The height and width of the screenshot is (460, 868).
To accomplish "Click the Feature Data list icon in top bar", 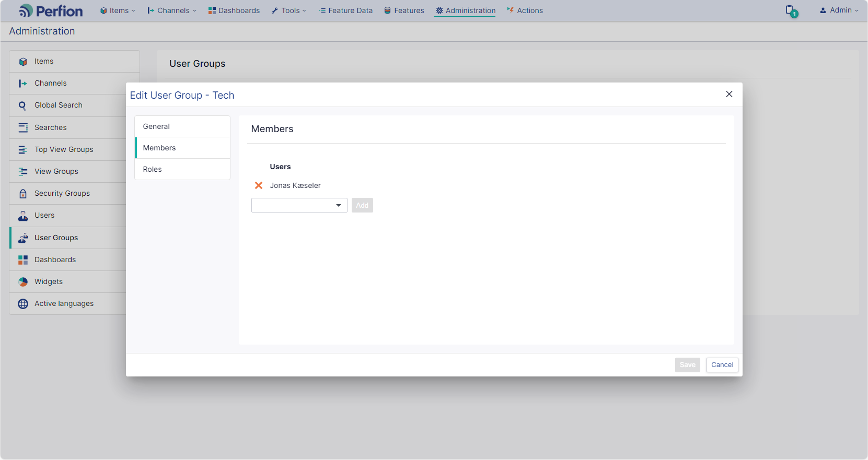I will (x=322, y=10).
